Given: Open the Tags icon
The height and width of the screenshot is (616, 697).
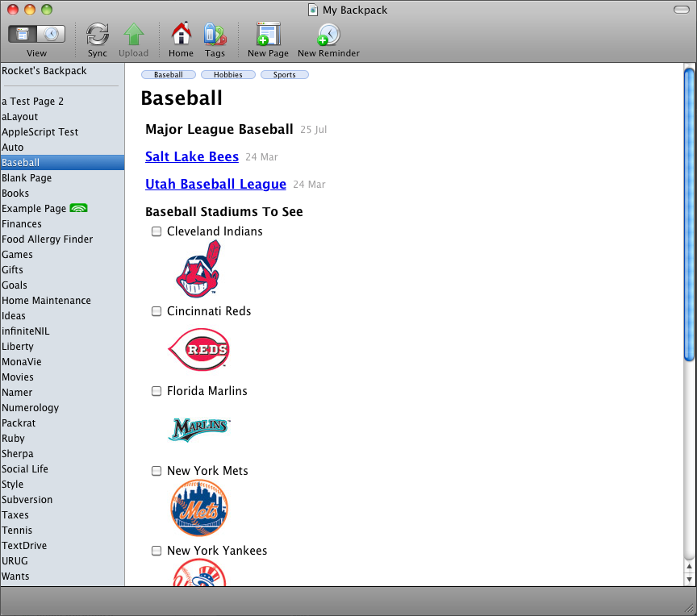Looking at the screenshot, I should 215,35.
